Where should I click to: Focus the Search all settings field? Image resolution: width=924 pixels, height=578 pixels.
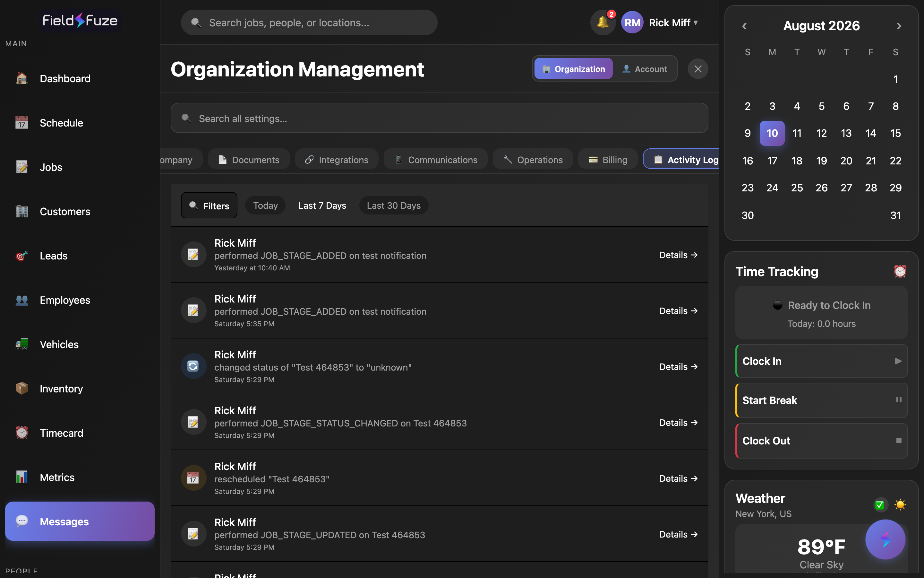(x=440, y=118)
